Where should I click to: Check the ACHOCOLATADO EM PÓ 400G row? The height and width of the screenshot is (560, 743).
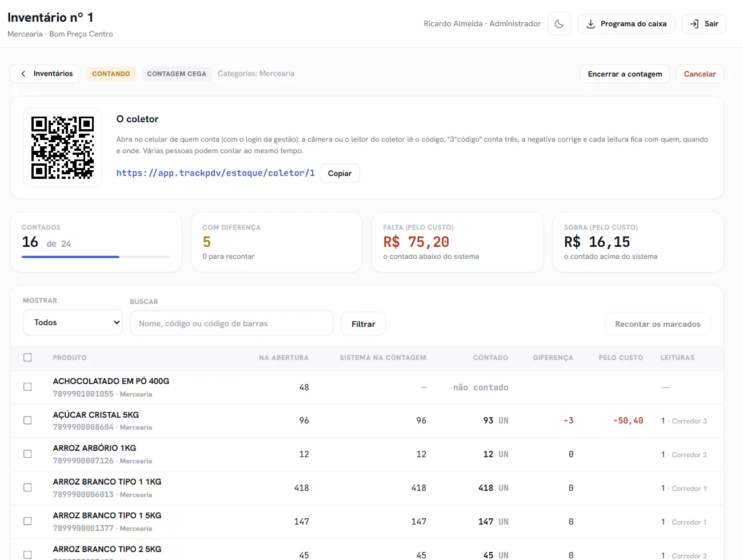click(x=27, y=387)
